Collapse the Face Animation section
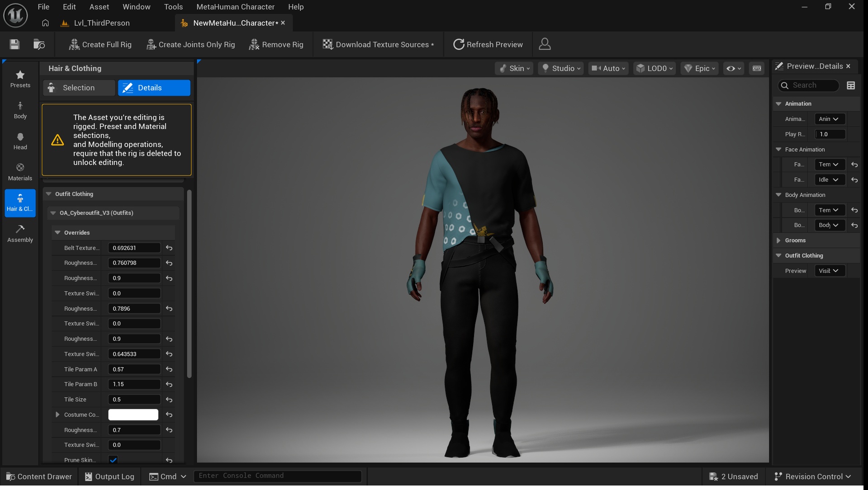Viewport: 868px width, 490px height. [x=778, y=150]
